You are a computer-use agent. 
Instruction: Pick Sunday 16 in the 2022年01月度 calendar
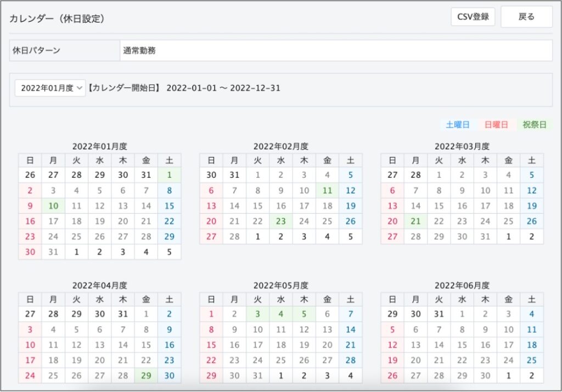click(x=30, y=222)
